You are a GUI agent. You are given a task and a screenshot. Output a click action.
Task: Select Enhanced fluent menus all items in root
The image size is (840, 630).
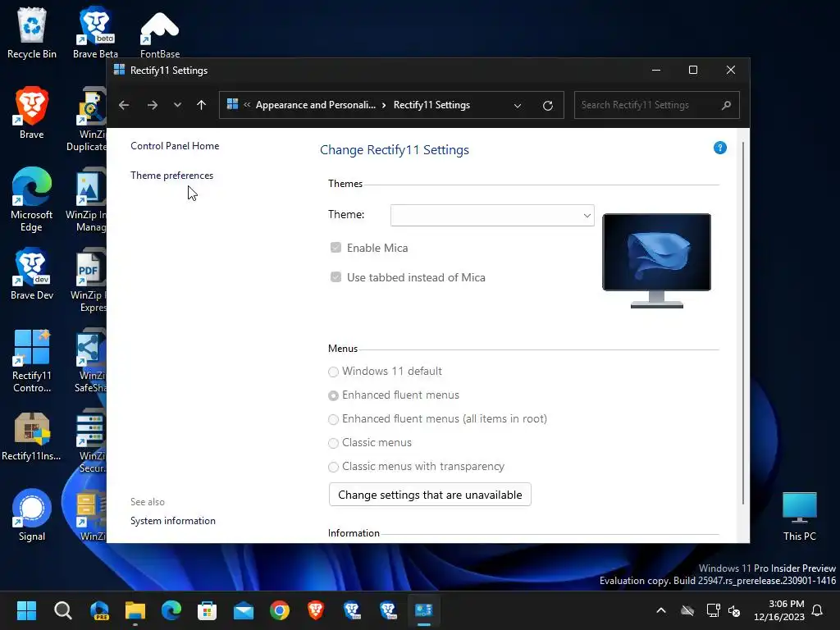pyautogui.click(x=333, y=419)
